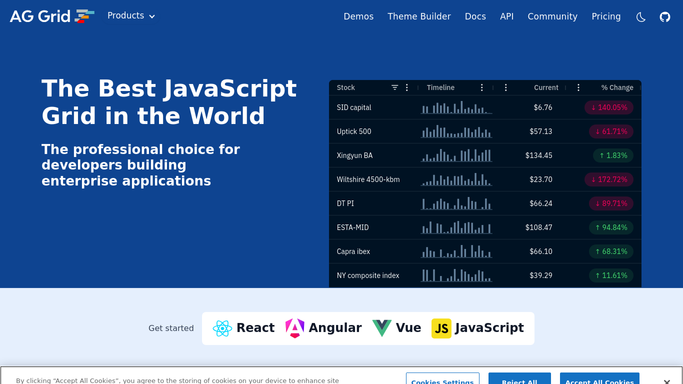This screenshot has height=384, width=683.
Task: Sort by the % Change column header
Action: [x=617, y=88]
